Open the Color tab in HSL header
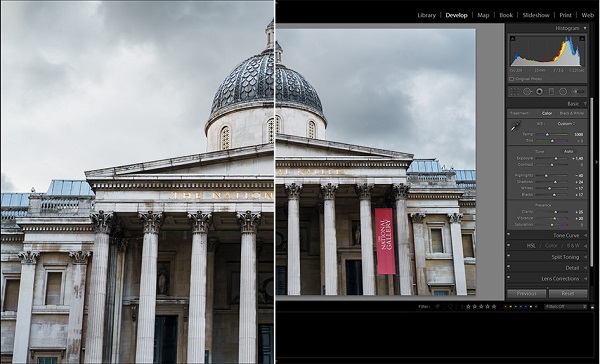600x364 pixels. pos(551,246)
